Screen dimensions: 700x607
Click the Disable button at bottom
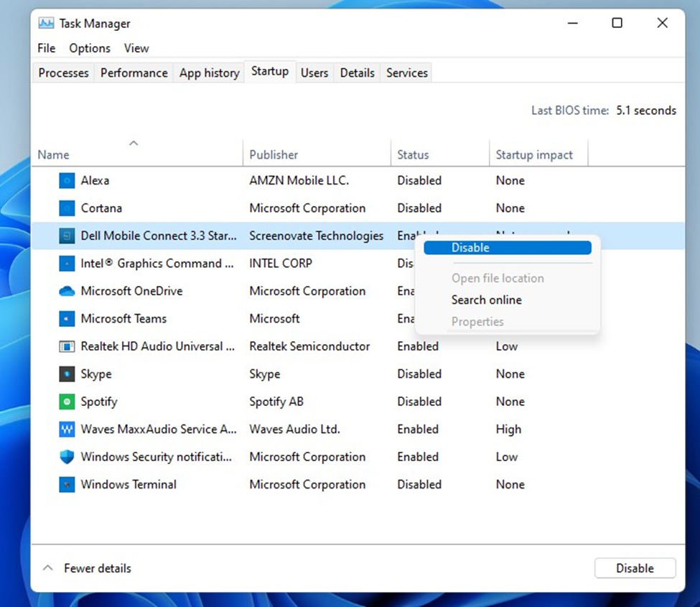(x=635, y=568)
